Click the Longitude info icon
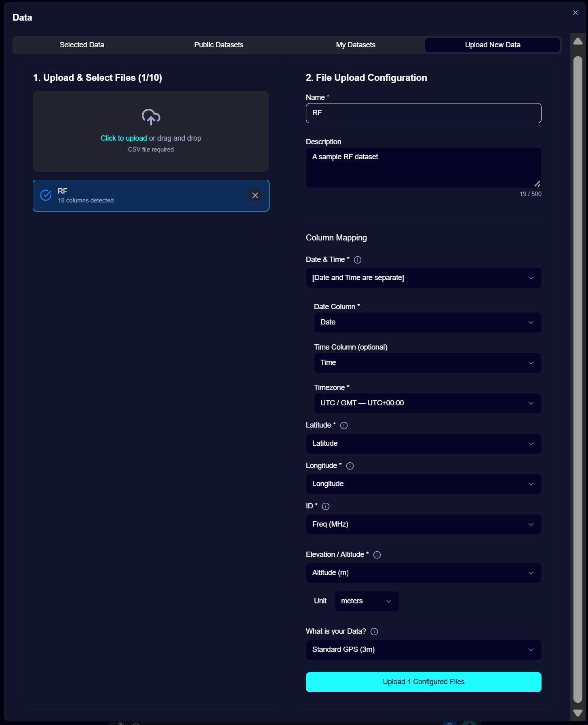 350,466
